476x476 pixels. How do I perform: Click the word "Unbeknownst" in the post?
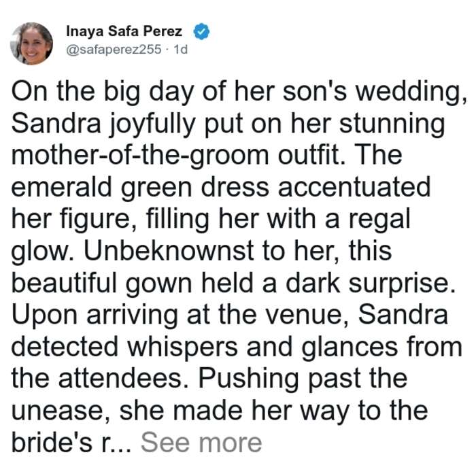(x=169, y=251)
